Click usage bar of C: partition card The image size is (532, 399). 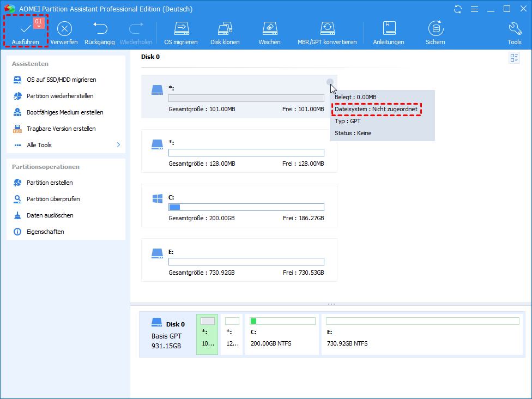(246, 207)
